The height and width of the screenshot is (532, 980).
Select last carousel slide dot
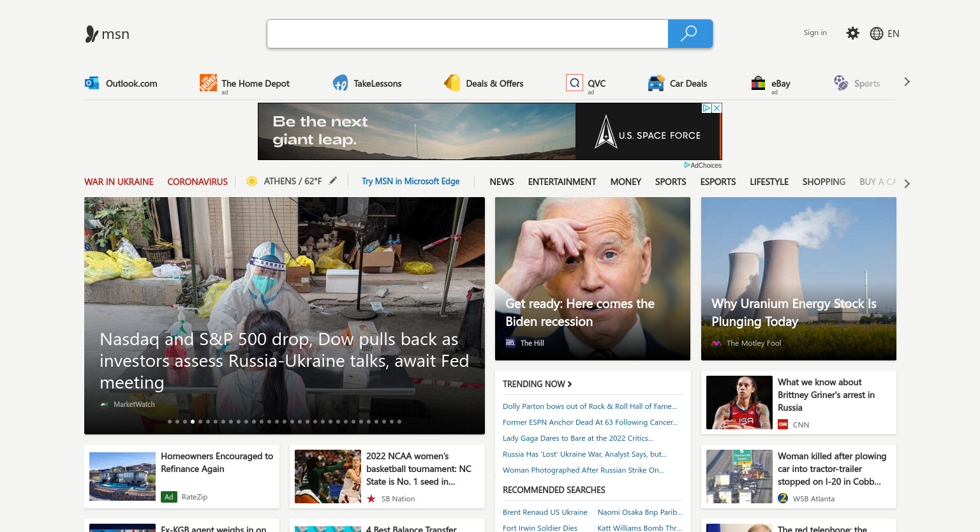point(399,422)
